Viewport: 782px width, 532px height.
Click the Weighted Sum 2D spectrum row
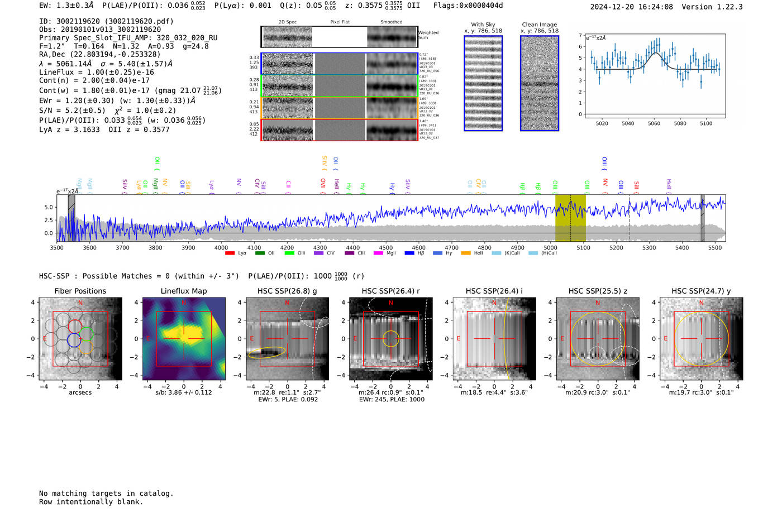(340, 37)
